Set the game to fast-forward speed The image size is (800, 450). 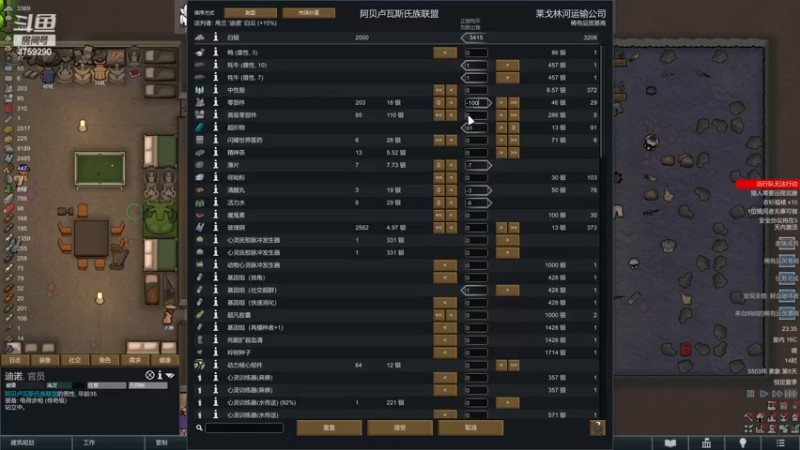click(777, 394)
